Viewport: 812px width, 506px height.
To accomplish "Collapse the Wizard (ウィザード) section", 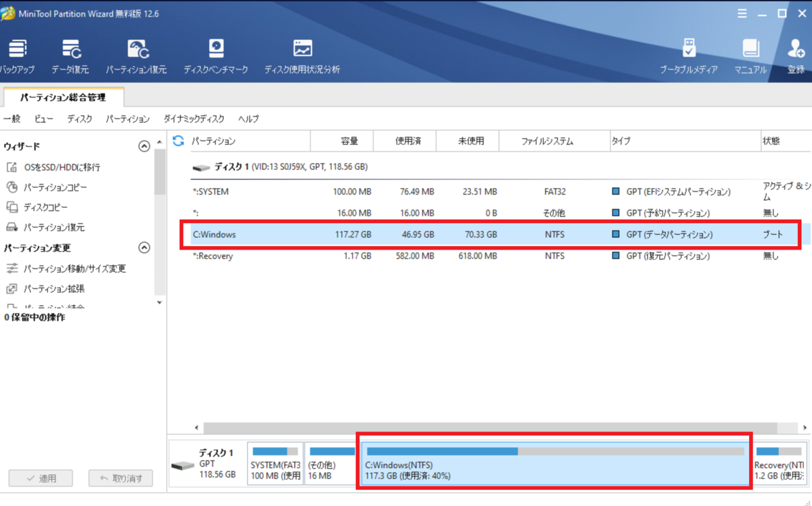I will pos(143,146).
